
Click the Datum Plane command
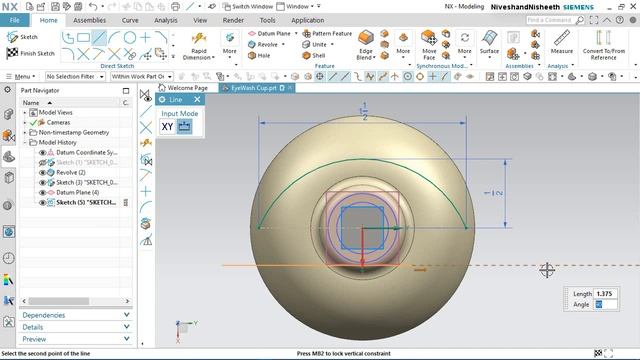(269, 33)
